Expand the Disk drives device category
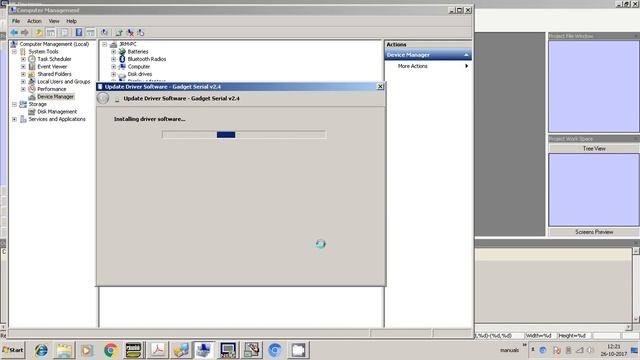Screen dimensions: 640x360 [114, 74]
